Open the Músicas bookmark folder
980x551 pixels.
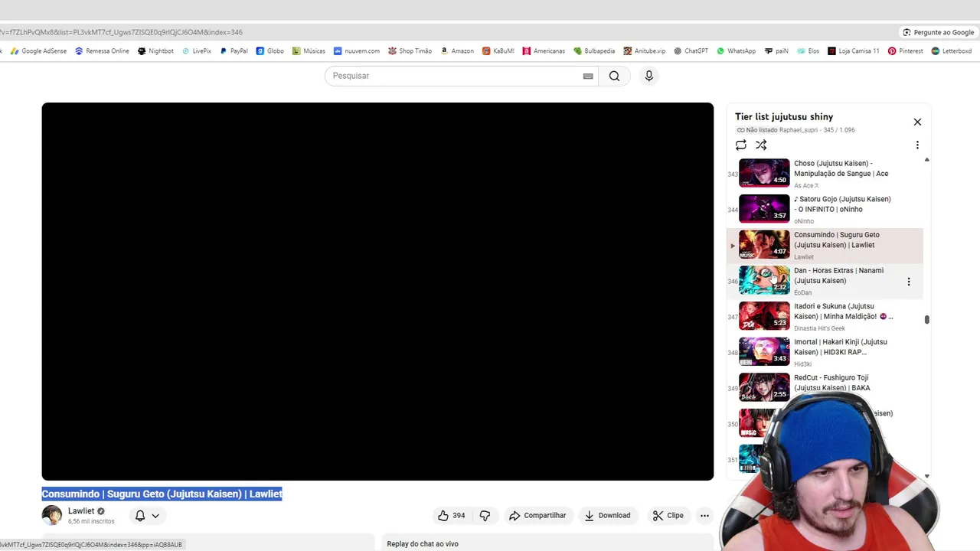(x=309, y=51)
